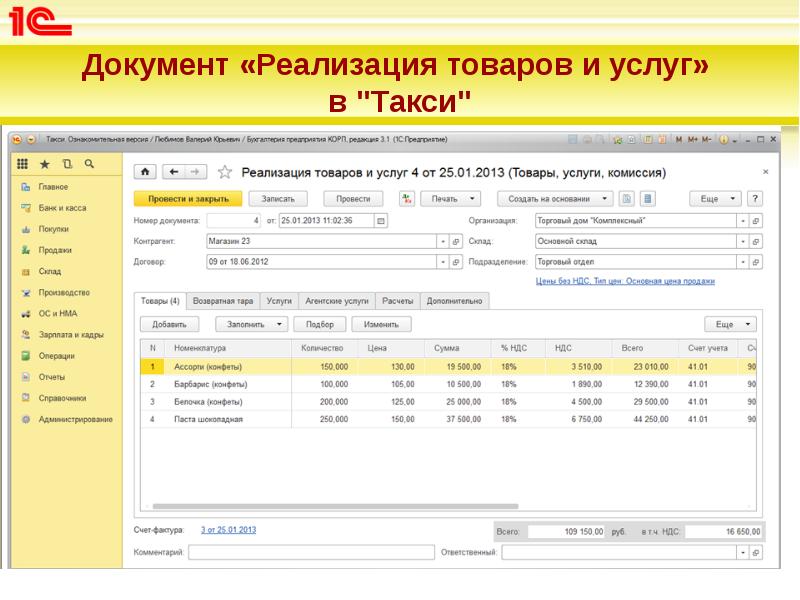Expand Контрагент dropdown list

click(443, 241)
